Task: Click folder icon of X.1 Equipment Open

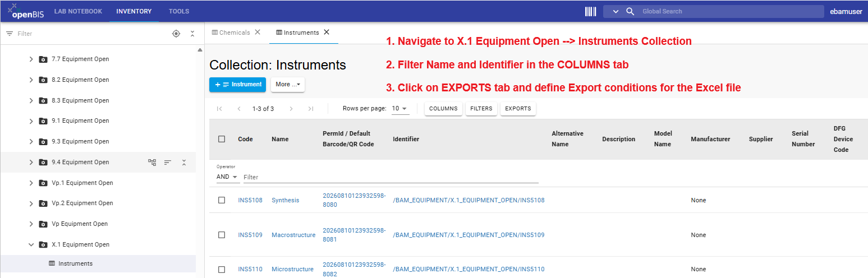Action: (43, 244)
